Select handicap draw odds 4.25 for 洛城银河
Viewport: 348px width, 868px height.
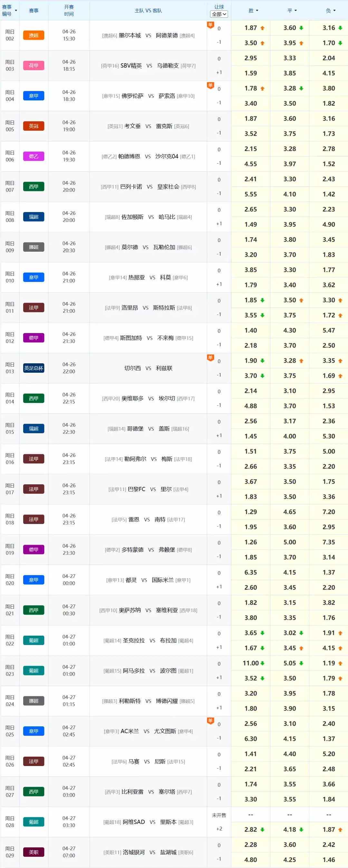pos(289,860)
